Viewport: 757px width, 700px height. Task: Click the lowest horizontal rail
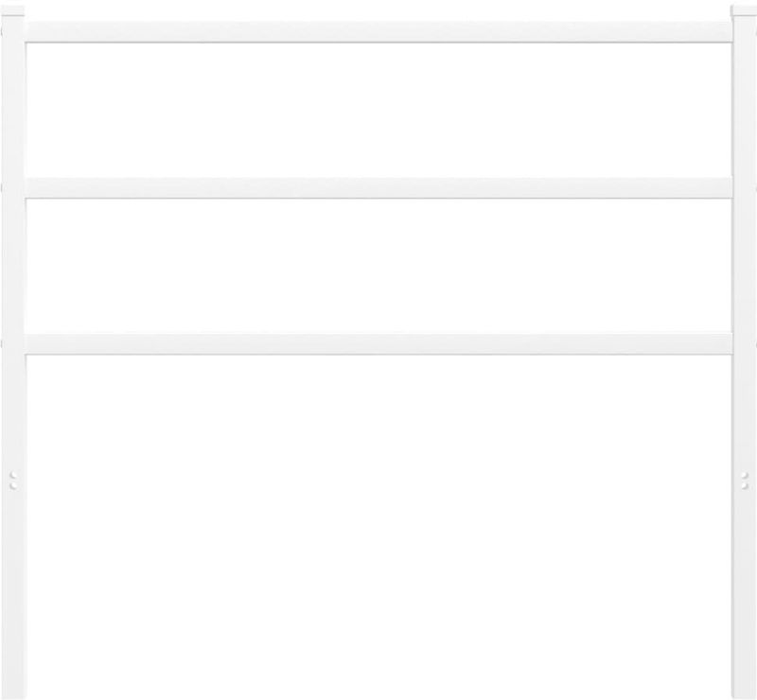click(378, 343)
